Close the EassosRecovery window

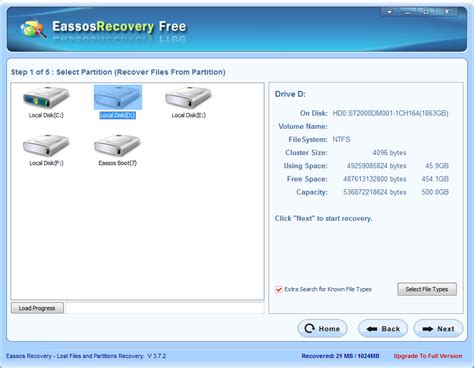pos(447,12)
